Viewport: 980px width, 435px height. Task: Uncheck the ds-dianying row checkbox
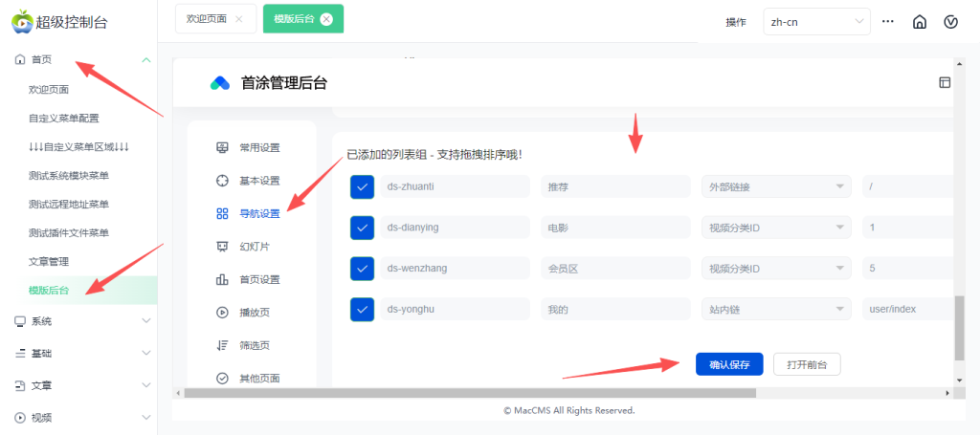(362, 228)
